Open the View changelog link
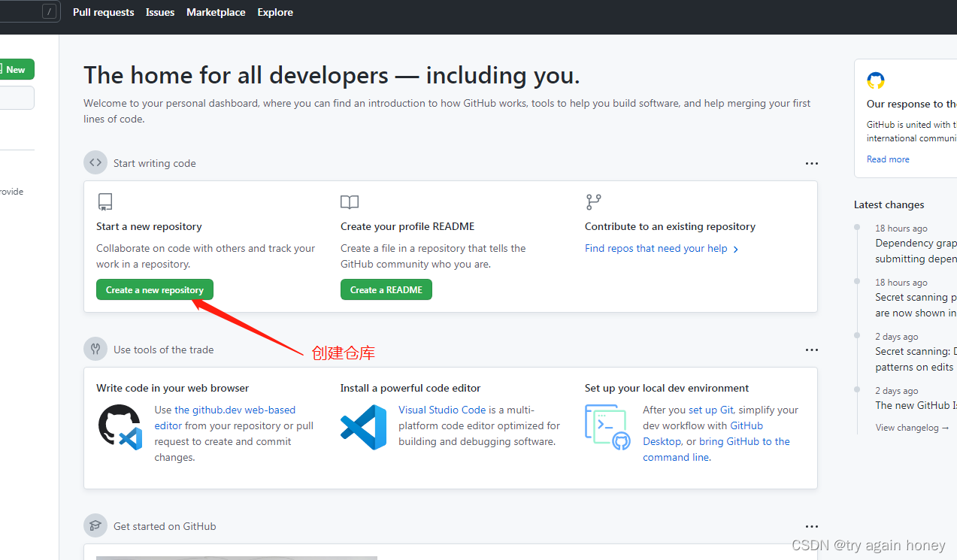The height and width of the screenshot is (560, 957). [x=912, y=428]
